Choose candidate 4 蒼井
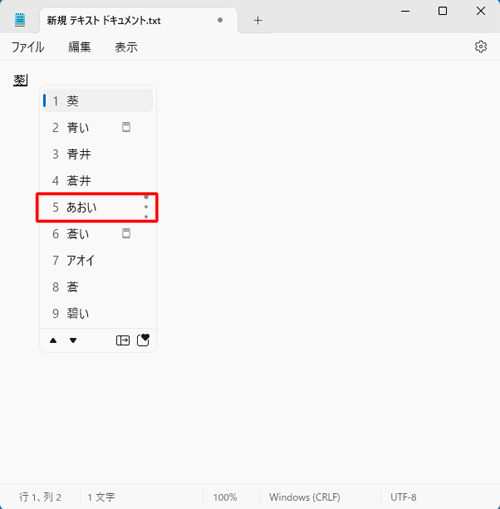The image size is (500, 509). (98, 181)
